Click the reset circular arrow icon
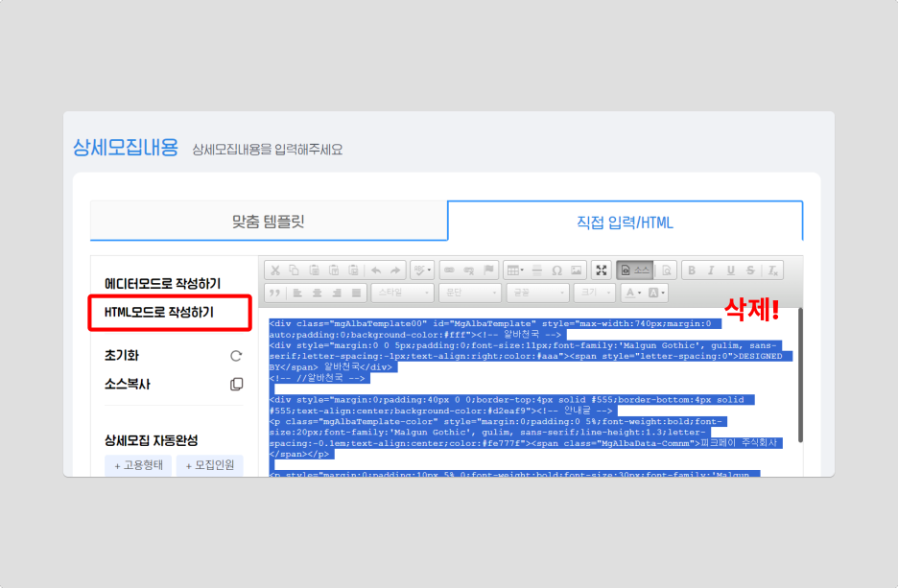 click(x=236, y=356)
